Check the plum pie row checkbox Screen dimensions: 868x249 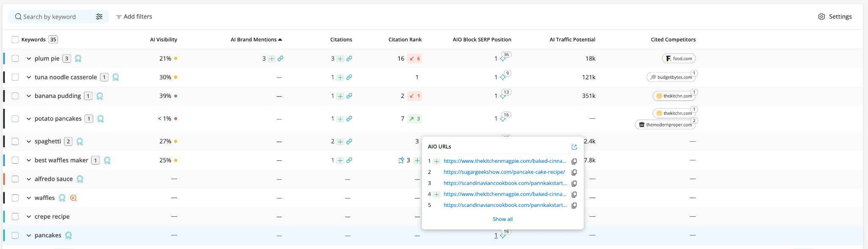(x=15, y=59)
